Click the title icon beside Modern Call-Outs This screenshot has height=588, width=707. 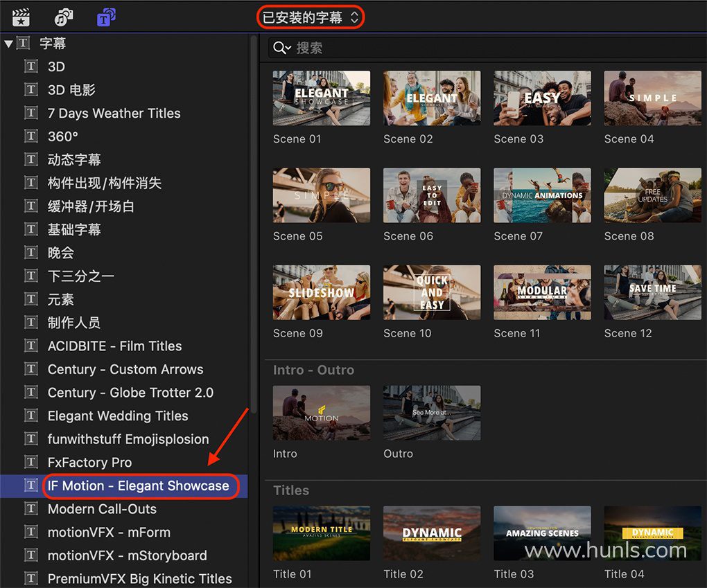pyautogui.click(x=31, y=508)
